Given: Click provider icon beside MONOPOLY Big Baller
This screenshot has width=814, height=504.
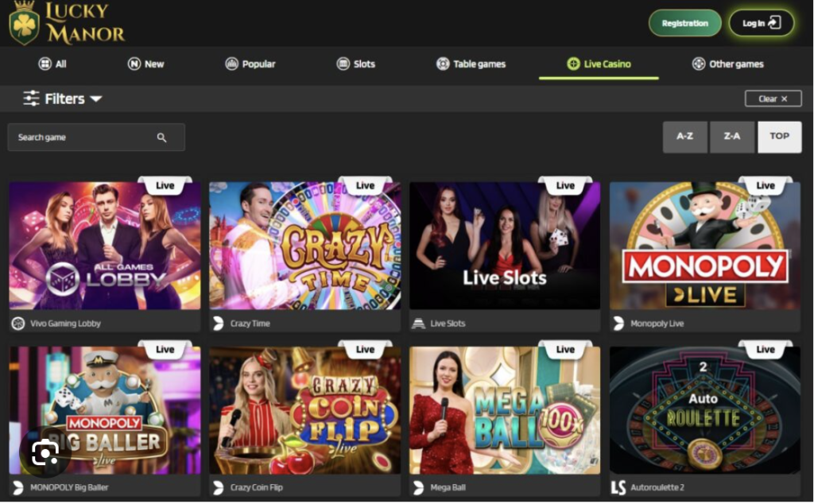Looking at the screenshot, I should 18,487.
